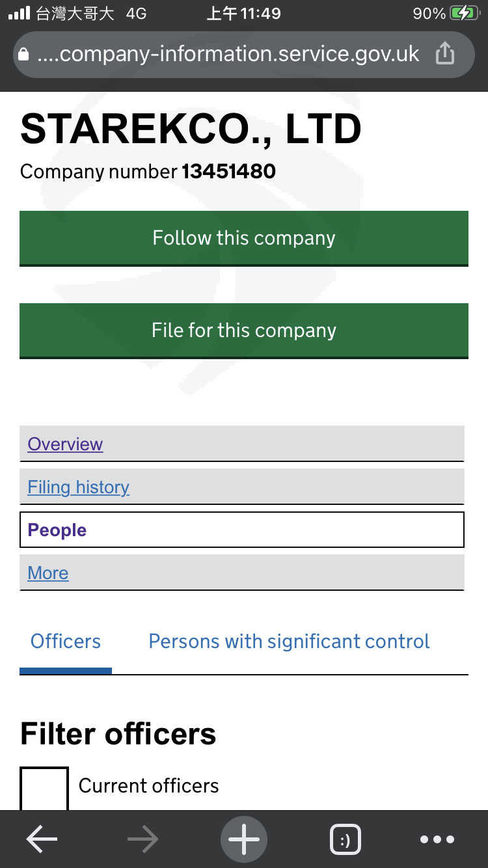Open the Filing history link
Screen dimensions: 488x868
[79, 487]
